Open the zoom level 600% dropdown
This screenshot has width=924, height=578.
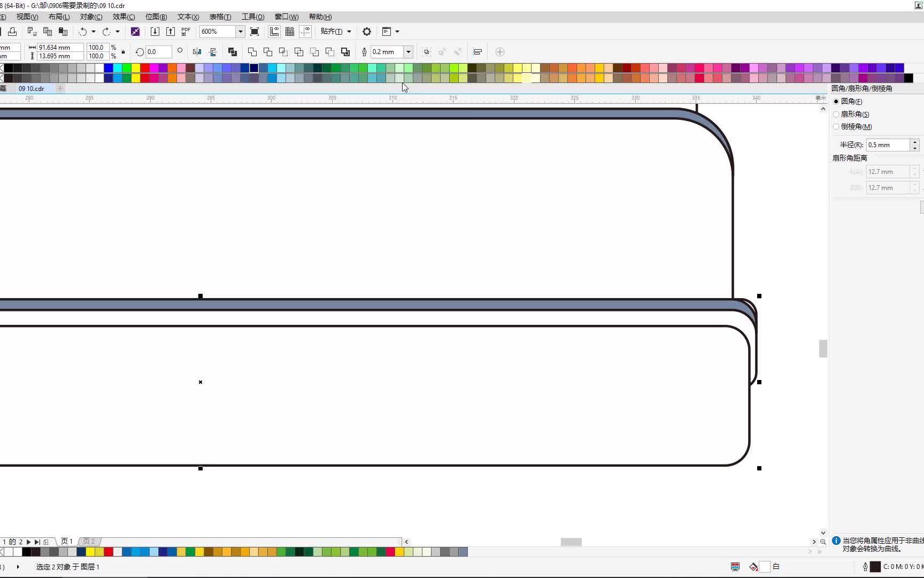241,32
